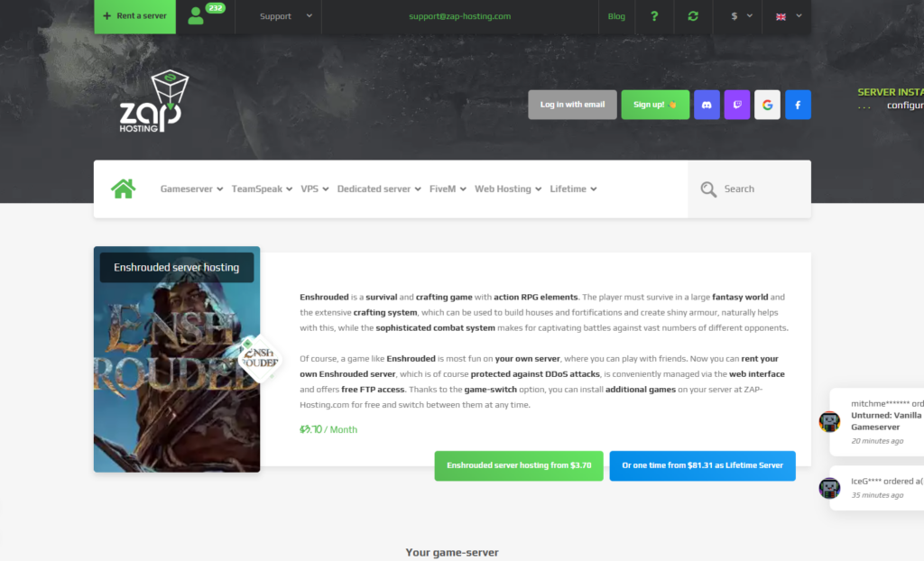
Task: Sign in with Twitch icon
Action: point(736,105)
